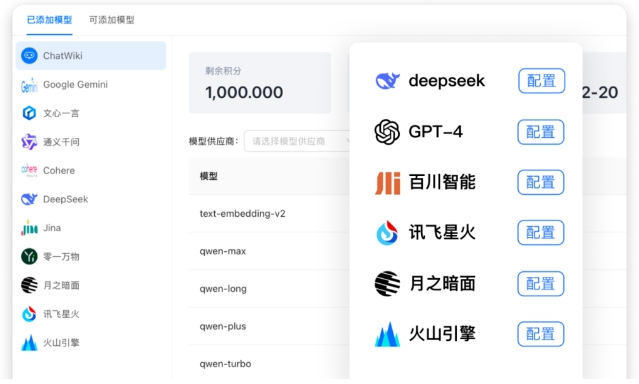
Task: Click the 讯飞星火 label in sidebar
Action: click(61, 314)
